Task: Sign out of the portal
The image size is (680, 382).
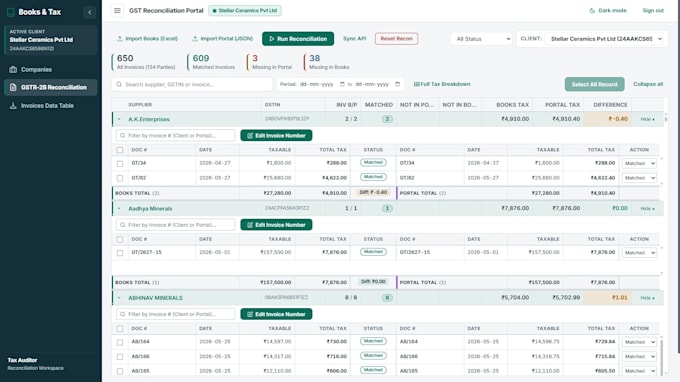Action: (x=653, y=10)
